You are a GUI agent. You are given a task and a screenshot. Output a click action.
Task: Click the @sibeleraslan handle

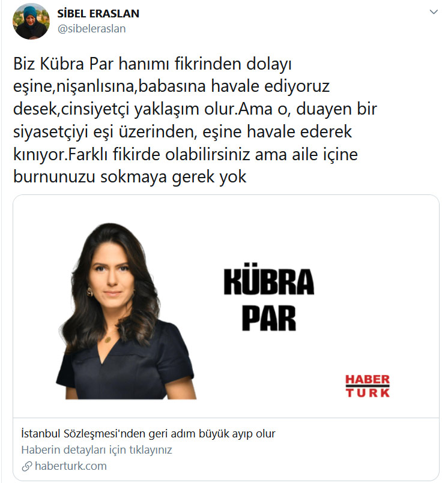tap(91, 29)
